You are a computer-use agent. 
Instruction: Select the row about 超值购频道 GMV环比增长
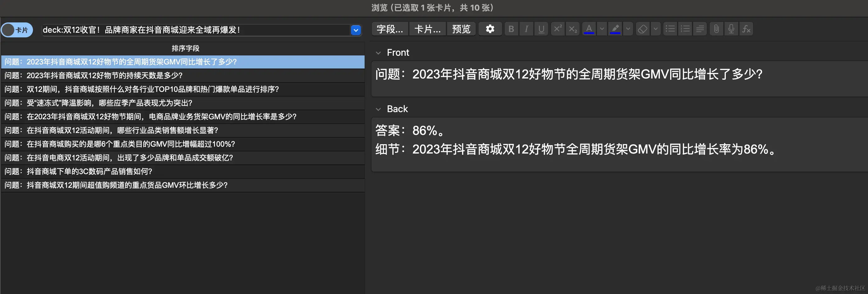183,185
